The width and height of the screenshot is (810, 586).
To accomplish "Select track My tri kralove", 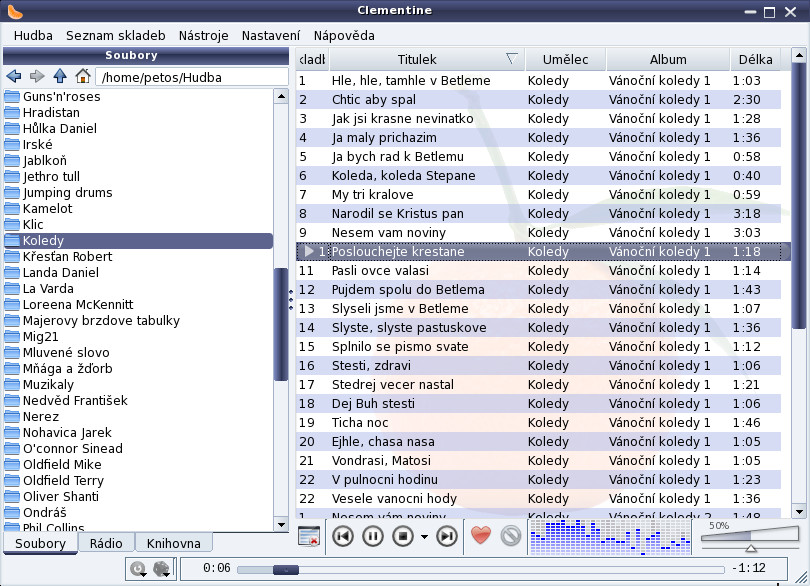I will click(538, 195).
